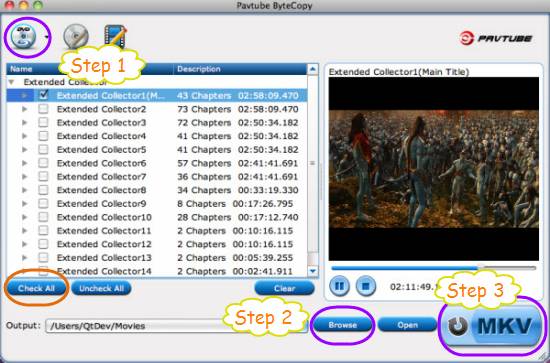The width and height of the screenshot is (550, 363).
Task: Click the movie preview image
Action: (x=434, y=169)
